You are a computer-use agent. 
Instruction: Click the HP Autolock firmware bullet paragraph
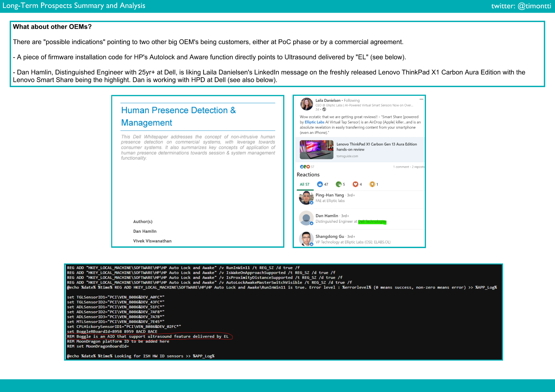(x=209, y=57)
